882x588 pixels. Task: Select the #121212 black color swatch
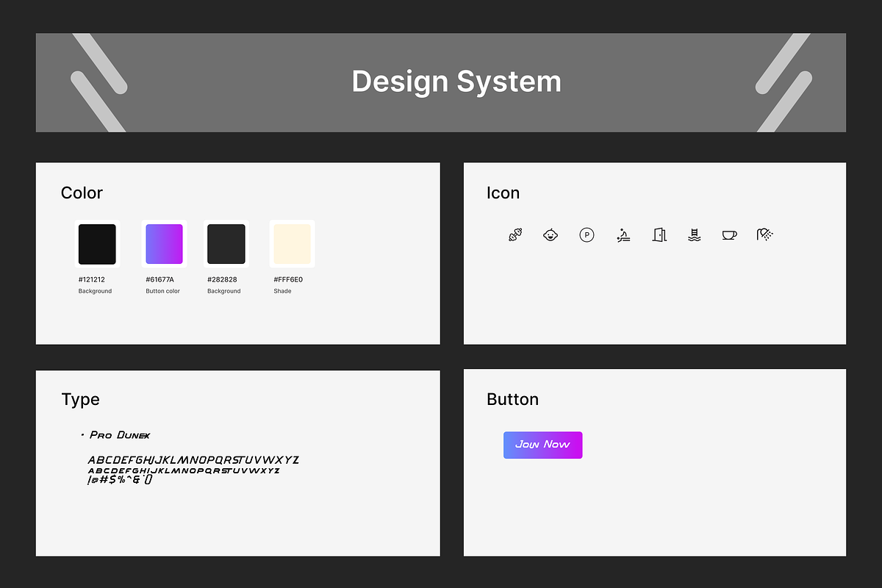click(x=97, y=244)
